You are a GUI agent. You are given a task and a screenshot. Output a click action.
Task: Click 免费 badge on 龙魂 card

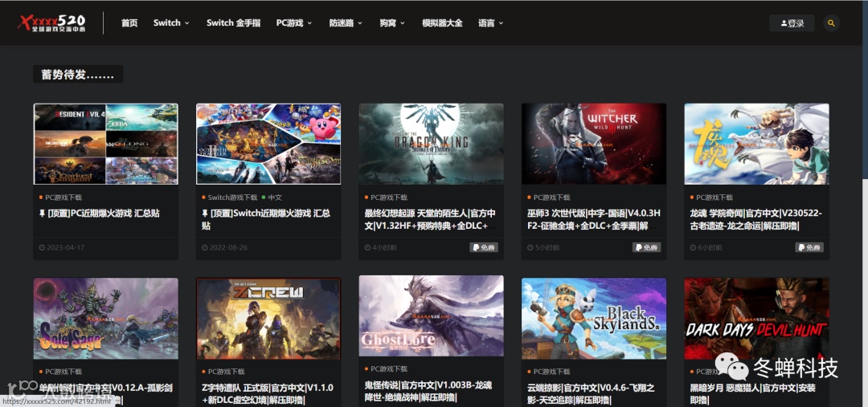pyautogui.click(x=809, y=248)
